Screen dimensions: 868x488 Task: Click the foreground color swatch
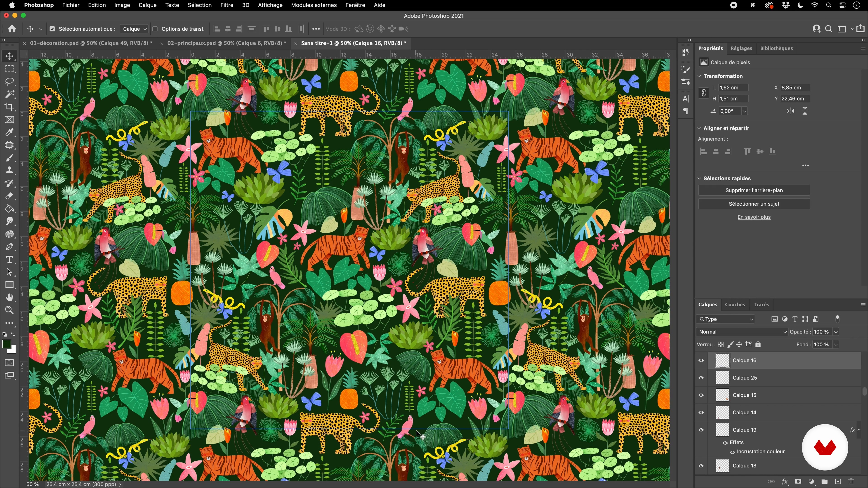6,344
